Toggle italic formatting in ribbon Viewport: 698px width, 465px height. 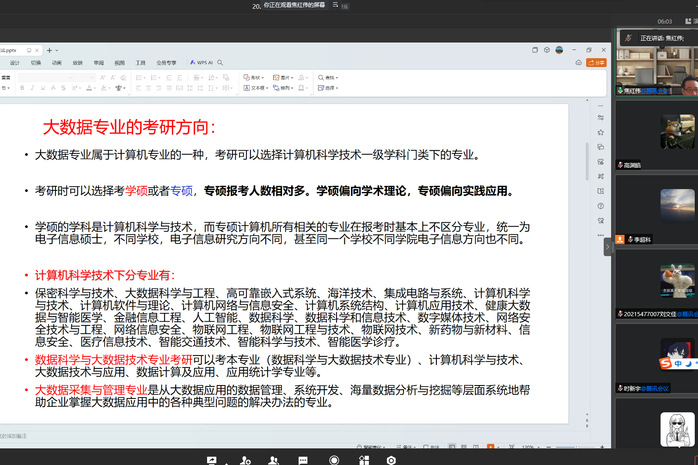pyautogui.click(x=32, y=88)
